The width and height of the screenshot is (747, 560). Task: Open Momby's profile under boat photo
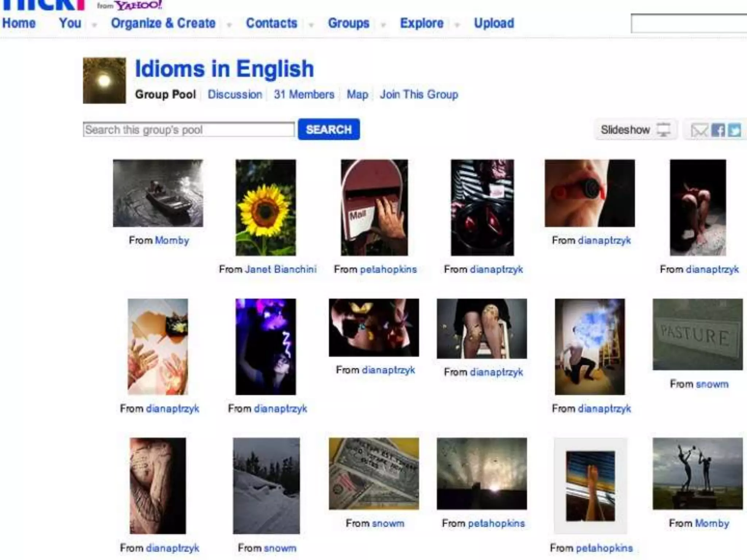point(172,240)
